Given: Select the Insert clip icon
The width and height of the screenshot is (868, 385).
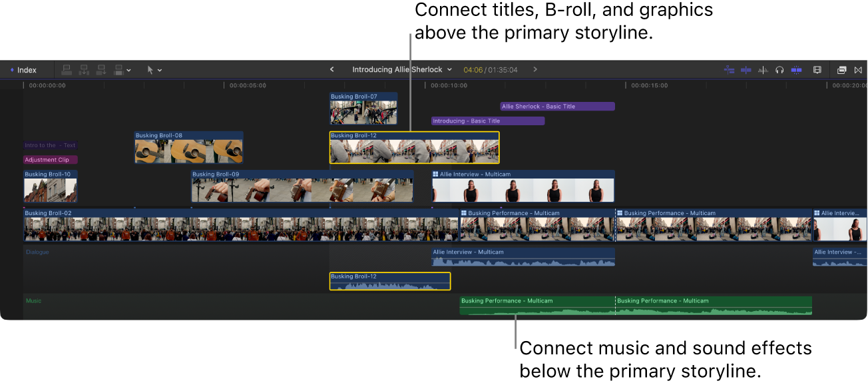Looking at the screenshot, I should click(x=84, y=70).
